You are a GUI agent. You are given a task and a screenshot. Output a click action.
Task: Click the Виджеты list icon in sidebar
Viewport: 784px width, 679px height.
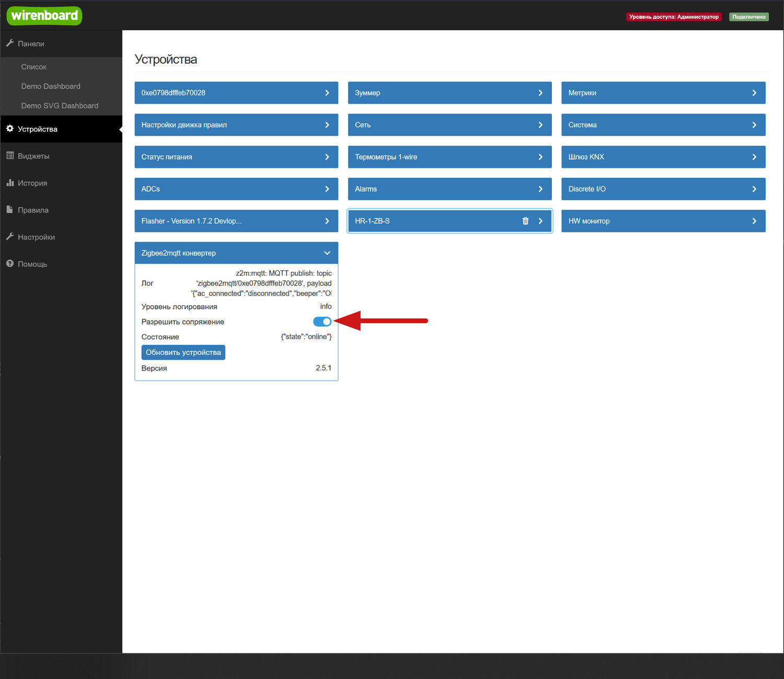click(x=10, y=156)
